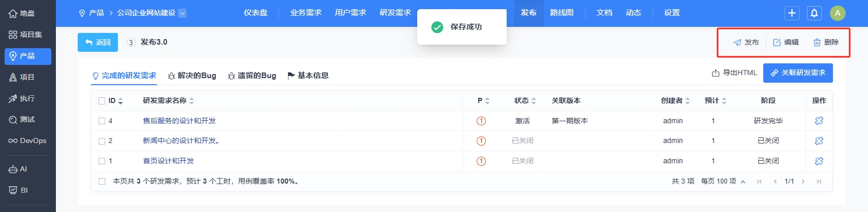Switch to the 解决的Bug tab

pyautogui.click(x=192, y=76)
